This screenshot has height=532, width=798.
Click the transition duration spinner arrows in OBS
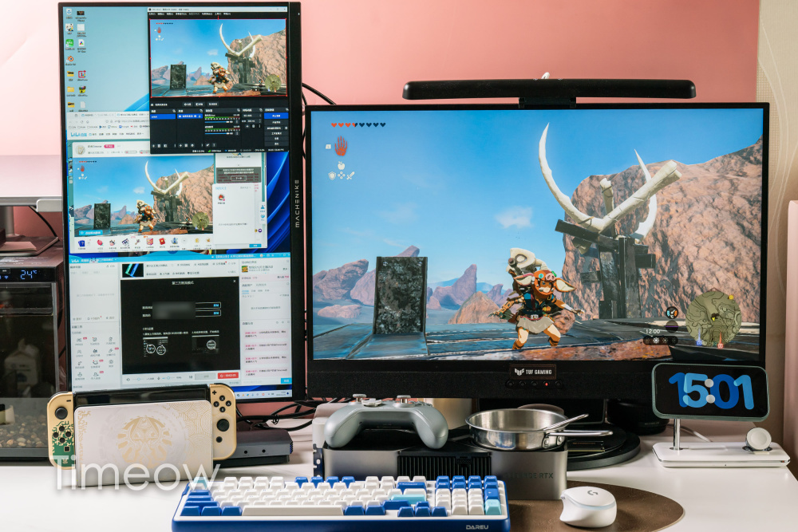point(260,121)
